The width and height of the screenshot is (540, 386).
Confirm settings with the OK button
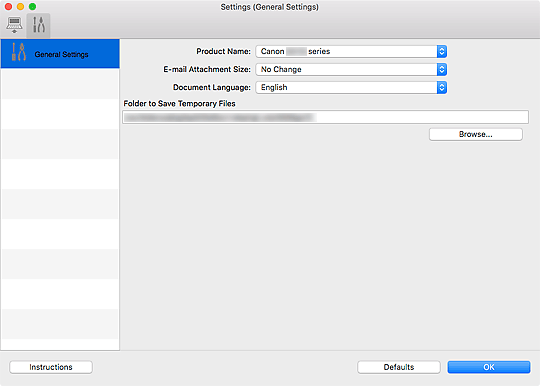coord(489,367)
